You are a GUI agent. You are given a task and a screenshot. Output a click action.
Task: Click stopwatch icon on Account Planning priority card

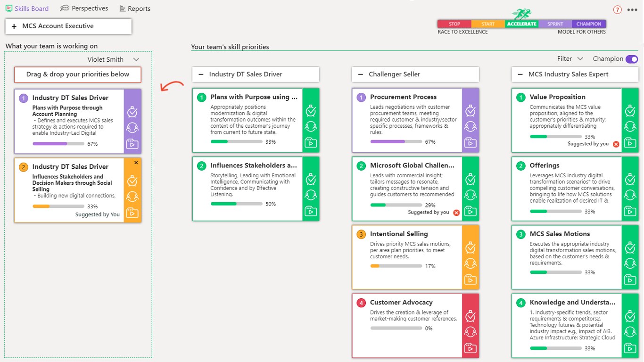click(132, 112)
